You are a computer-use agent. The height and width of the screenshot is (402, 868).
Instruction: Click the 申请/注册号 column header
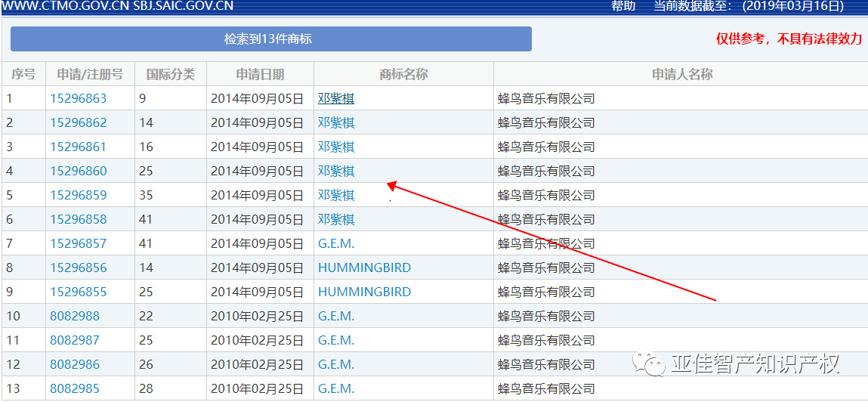tap(90, 74)
